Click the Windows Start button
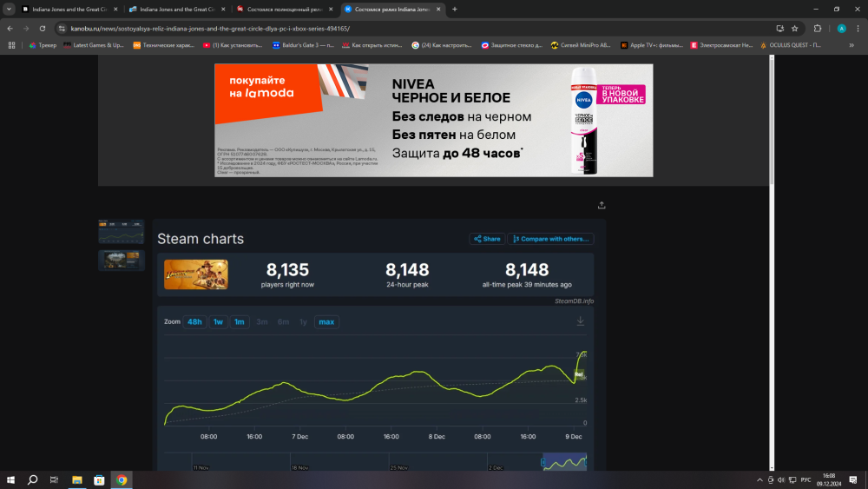Image resolution: width=868 pixels, height=489 pixels. pyautogui.click(x=11, y=479)
